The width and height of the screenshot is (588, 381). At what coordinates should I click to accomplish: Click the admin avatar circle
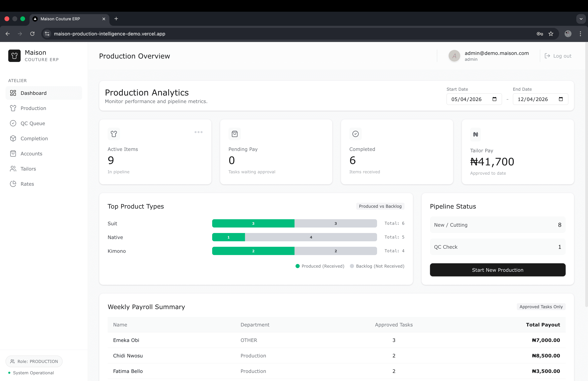pos(454,56)
